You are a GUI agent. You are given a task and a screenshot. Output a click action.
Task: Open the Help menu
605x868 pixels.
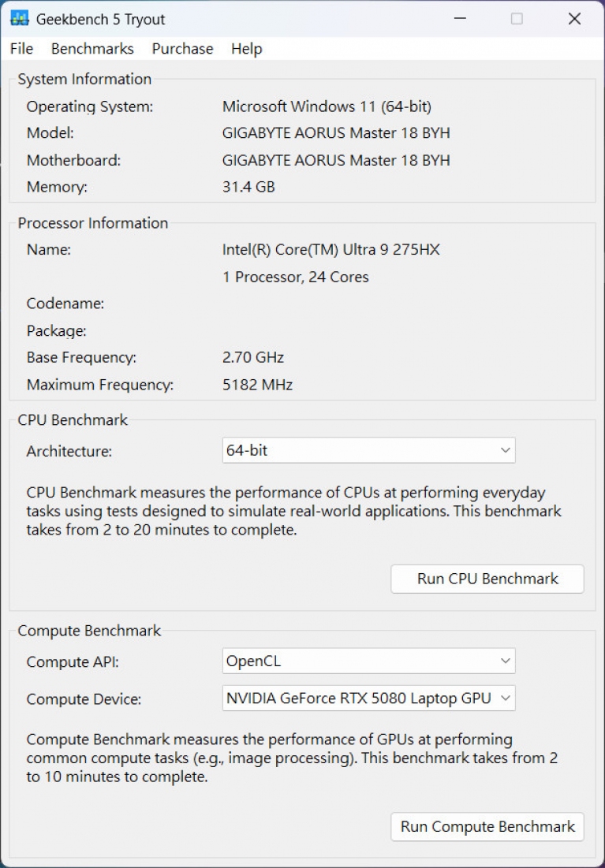coord(247,49)
